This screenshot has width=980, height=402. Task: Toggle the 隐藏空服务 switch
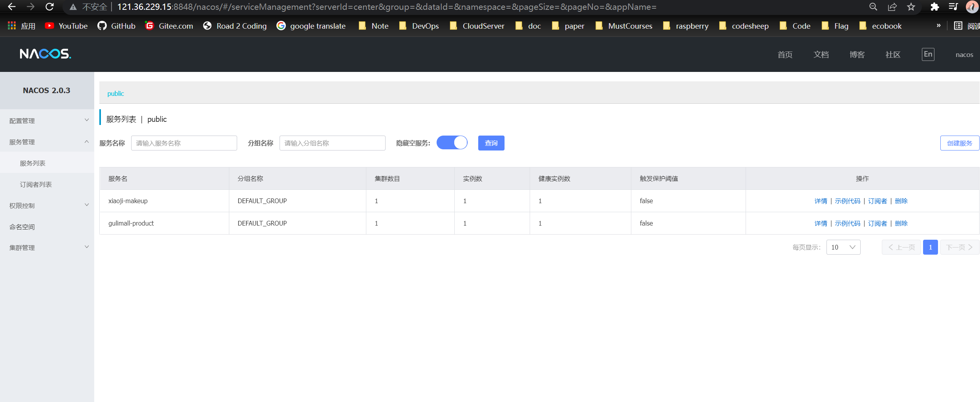coord(452,143)
